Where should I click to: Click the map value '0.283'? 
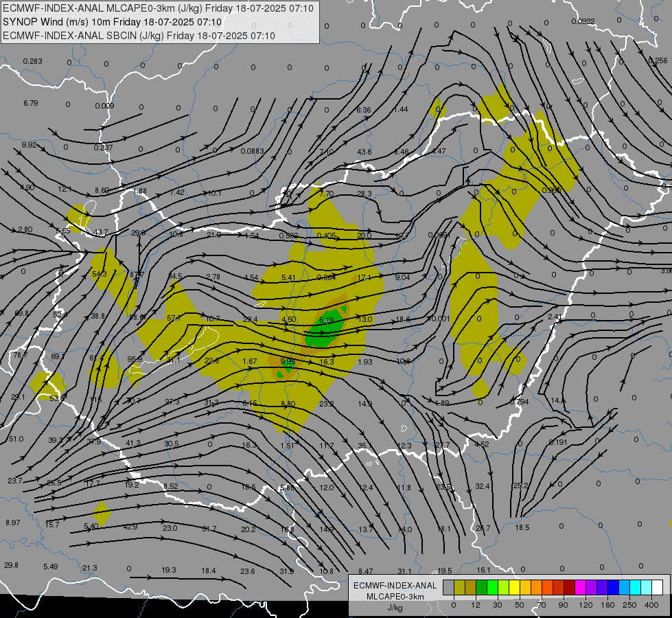pyautogui.click(x=32, y=61)
